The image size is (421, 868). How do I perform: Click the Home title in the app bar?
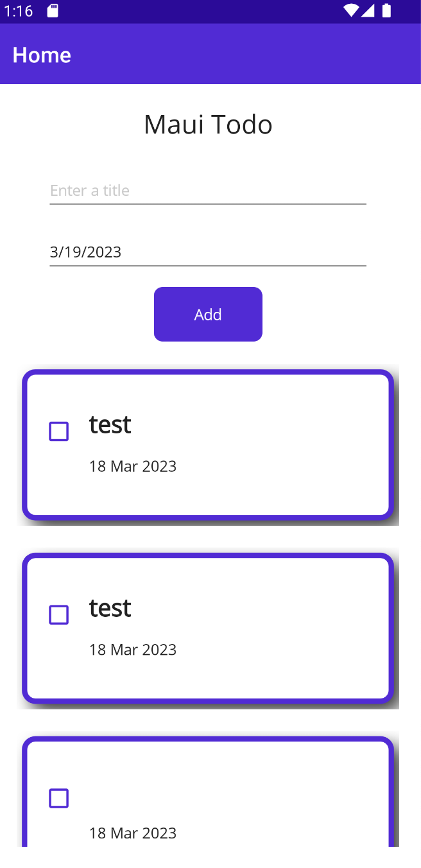pyautogui.click(x=41, y=55)
